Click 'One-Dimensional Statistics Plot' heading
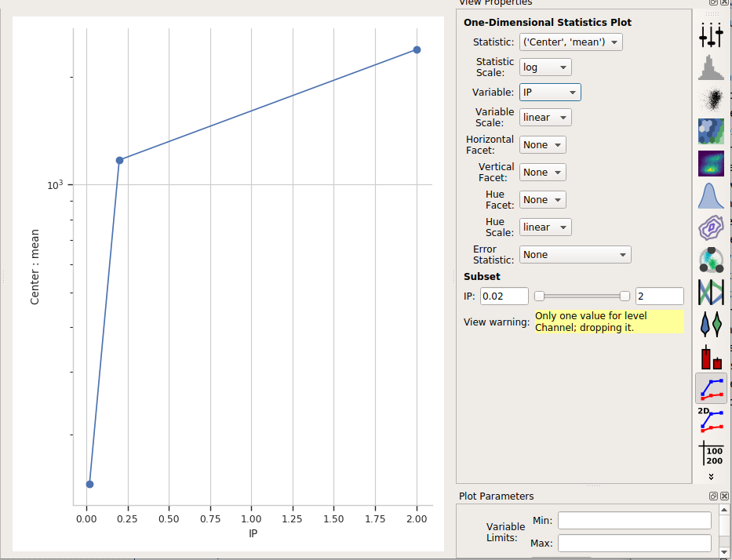 pos(548,23)
